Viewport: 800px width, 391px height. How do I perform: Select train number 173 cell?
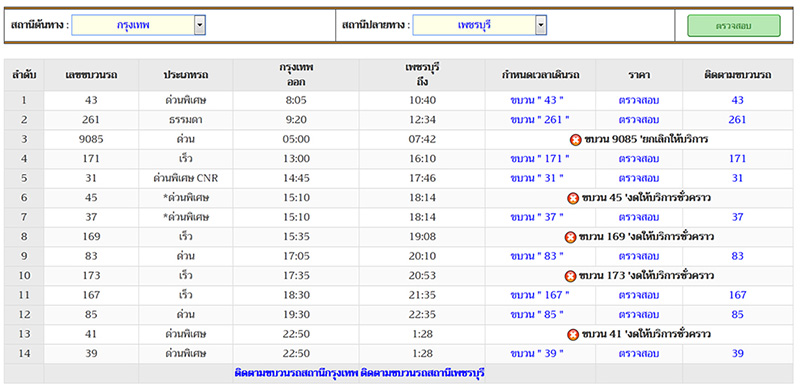tap(91, 276)
